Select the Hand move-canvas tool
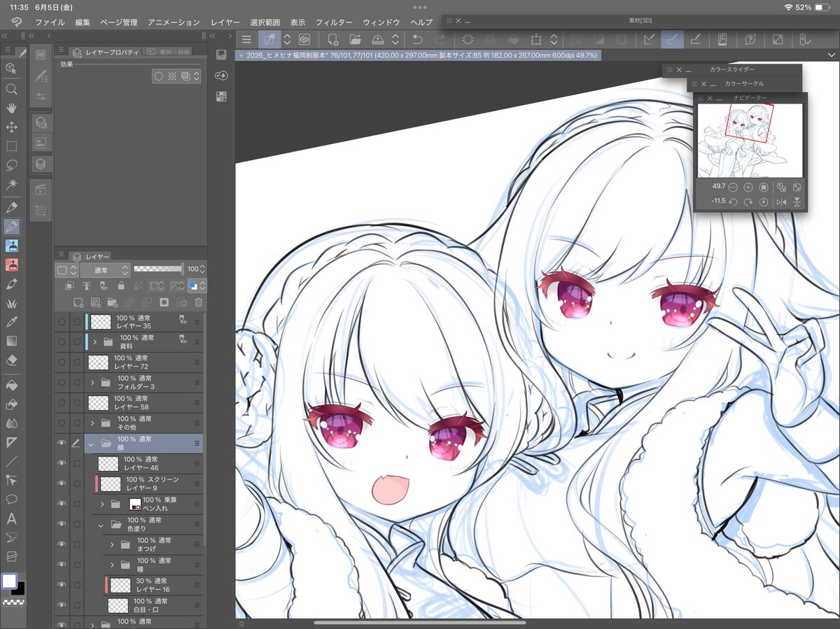The width and height of the screenshot is (840, 629). click(x=11, y=108)
